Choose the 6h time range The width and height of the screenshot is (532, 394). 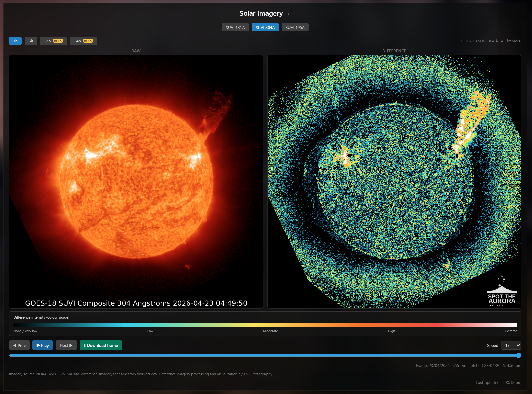tap(31, 41)
